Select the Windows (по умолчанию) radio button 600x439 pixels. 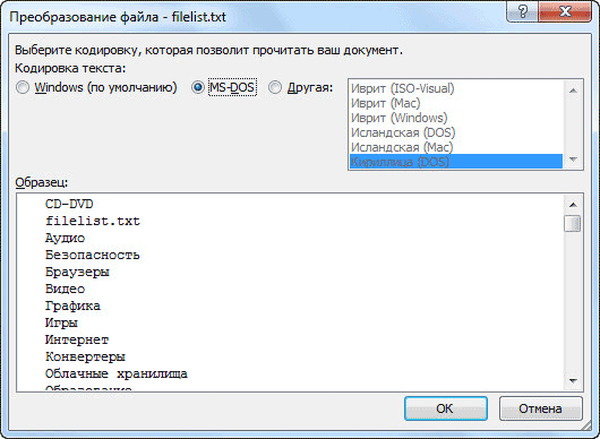24,88
